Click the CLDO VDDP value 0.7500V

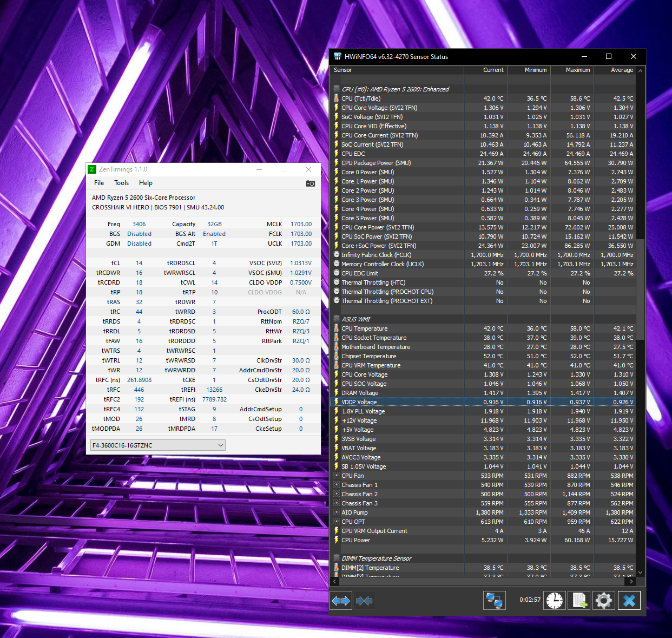301,282
